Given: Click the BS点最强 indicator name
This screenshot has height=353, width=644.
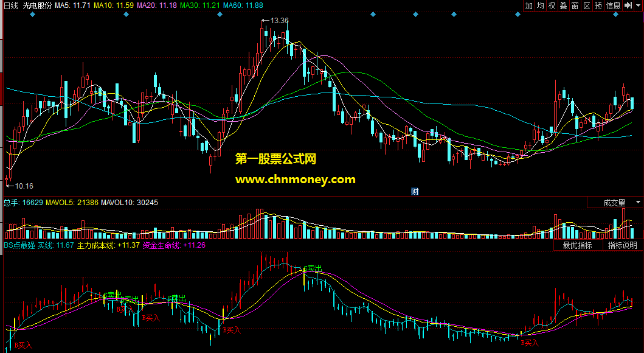Looking at the screenshot, I should 19,245.
